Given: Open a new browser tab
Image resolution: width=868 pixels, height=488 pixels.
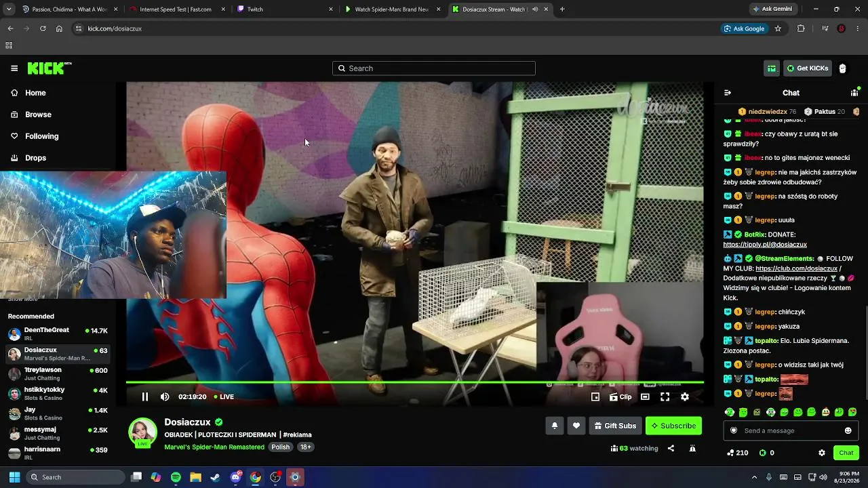Looking at the screenshot, I should [x=562, y=9].
